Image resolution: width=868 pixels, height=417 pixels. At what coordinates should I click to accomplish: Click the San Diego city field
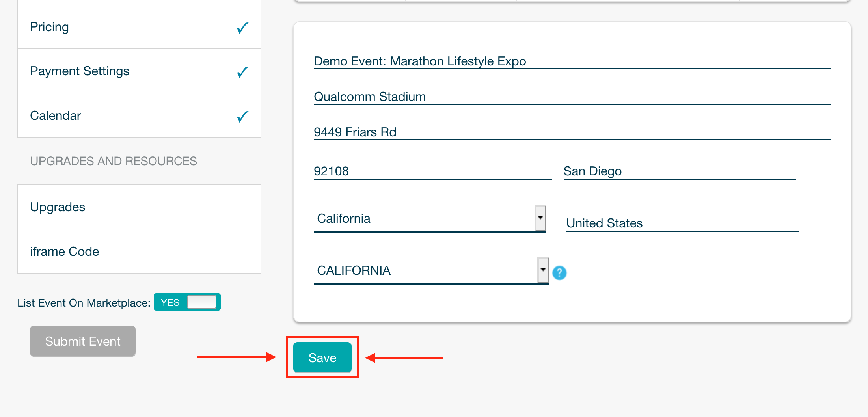(680, 171)
